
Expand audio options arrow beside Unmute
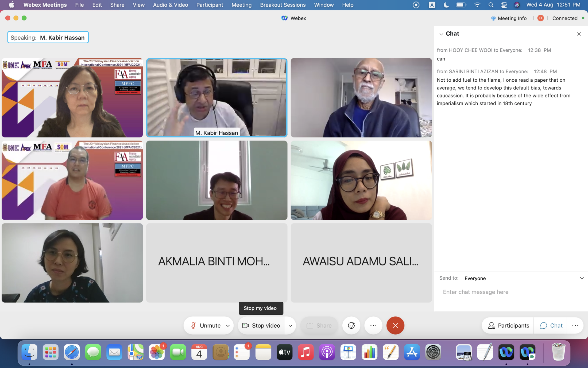pos(228,326)
